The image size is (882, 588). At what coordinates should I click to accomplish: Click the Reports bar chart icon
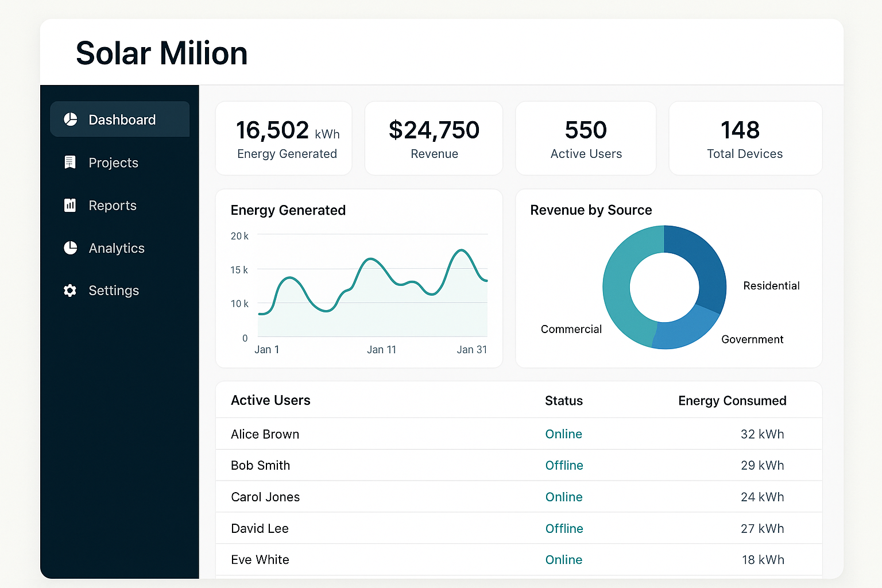[x=70, y=205]
